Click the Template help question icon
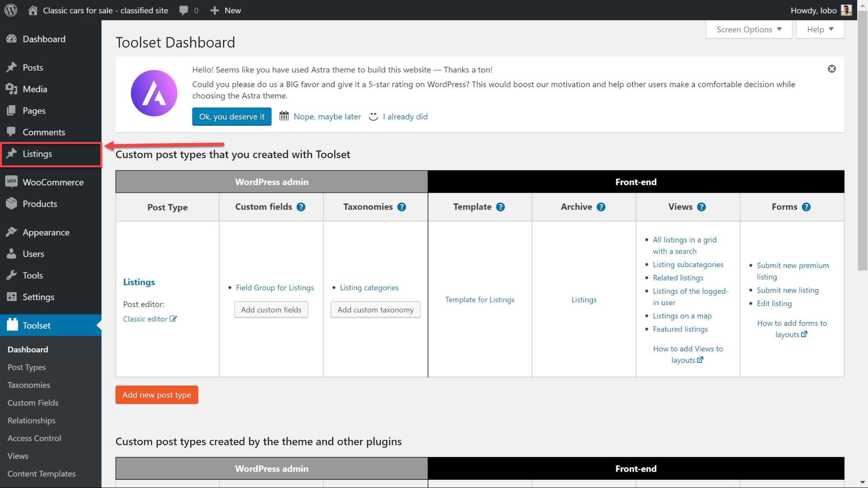868x488 pixels. pos(500,207)
